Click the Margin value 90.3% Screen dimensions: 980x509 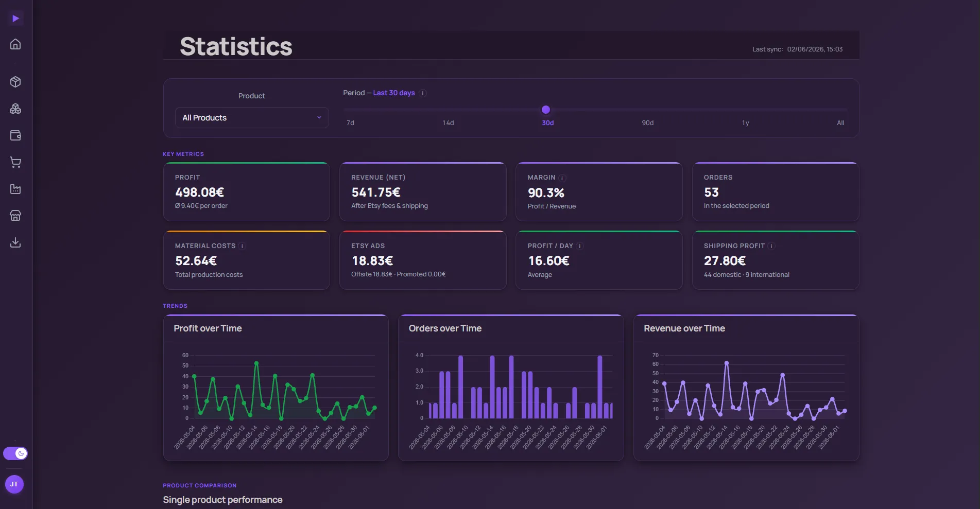click(x=546, y=193)
